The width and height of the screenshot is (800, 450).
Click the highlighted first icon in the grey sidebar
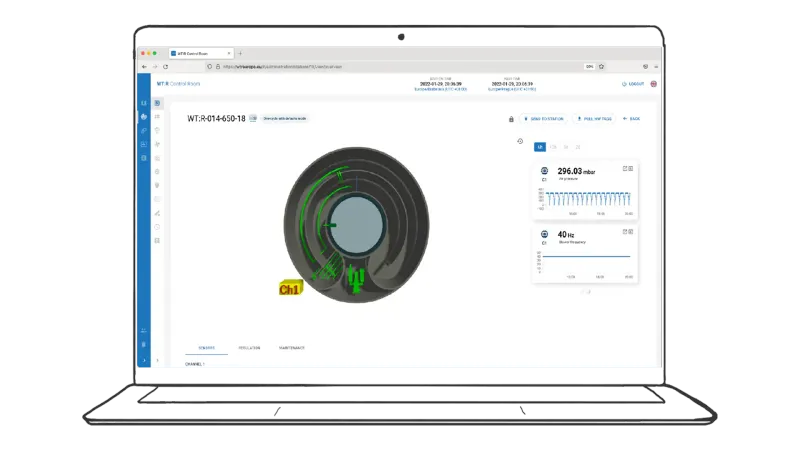157,103
